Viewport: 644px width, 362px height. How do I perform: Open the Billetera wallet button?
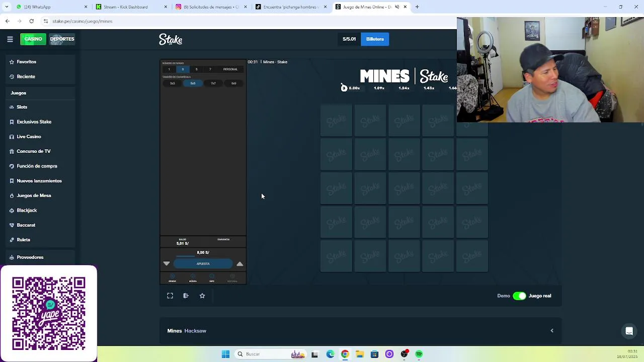(375, 39)
